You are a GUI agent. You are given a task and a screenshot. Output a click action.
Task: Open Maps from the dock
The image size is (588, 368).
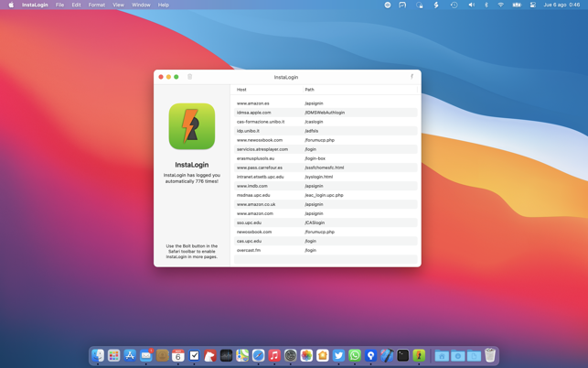242,355
